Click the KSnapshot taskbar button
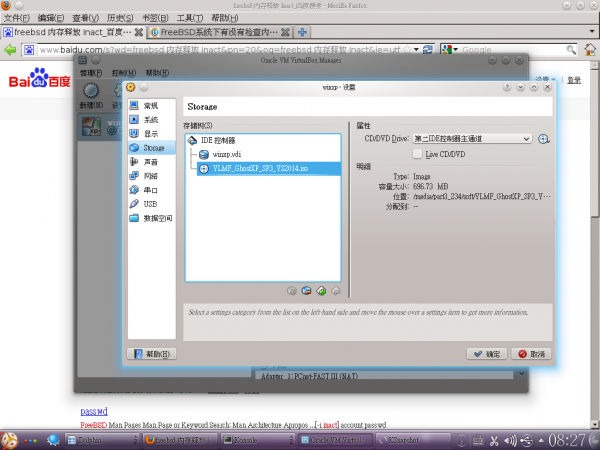 coord(413,440)
